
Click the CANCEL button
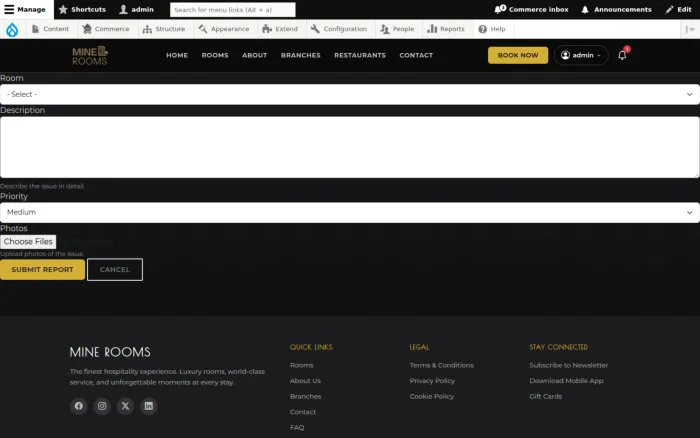(115, 270)
